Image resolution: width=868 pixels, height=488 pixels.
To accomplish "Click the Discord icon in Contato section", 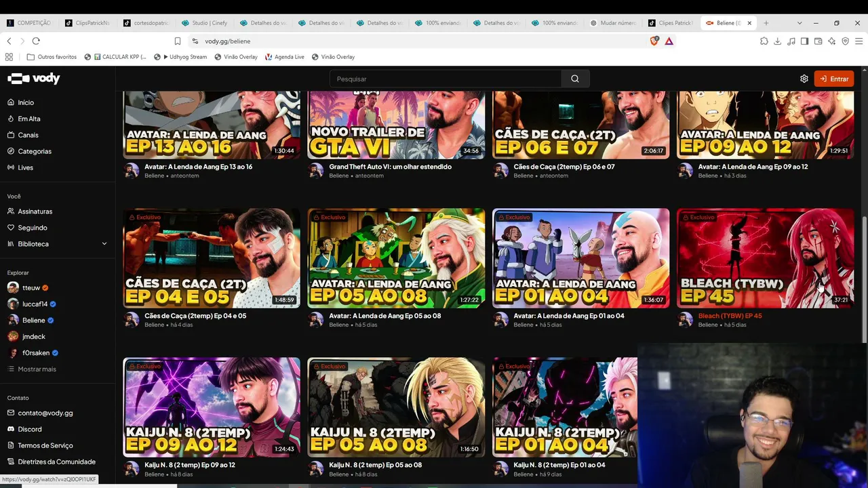I will point(11,429).
